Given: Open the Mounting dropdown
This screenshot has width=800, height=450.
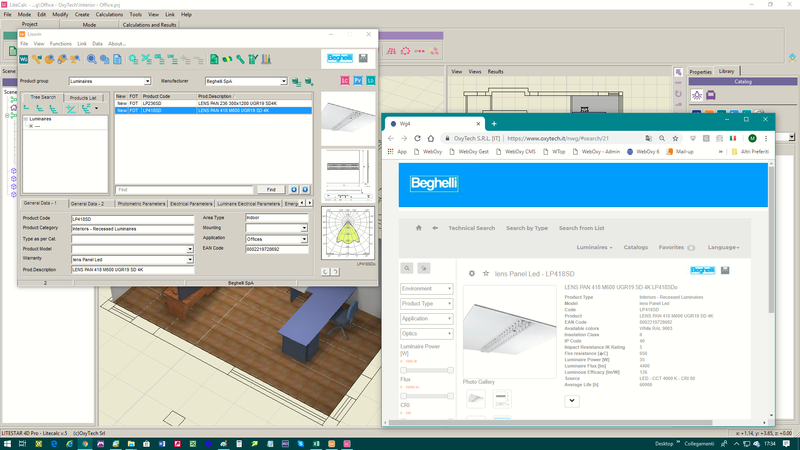Looking at the screenshot, I should click(304, 228).
